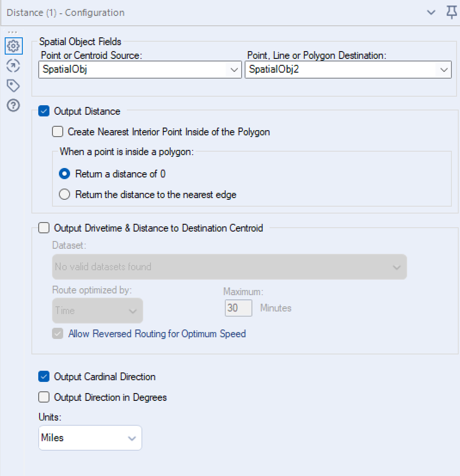The width and height of the screenshot is (460, 476).
Task: Click the three-dot grip above sidebar icons
Action: coord(12,33)
